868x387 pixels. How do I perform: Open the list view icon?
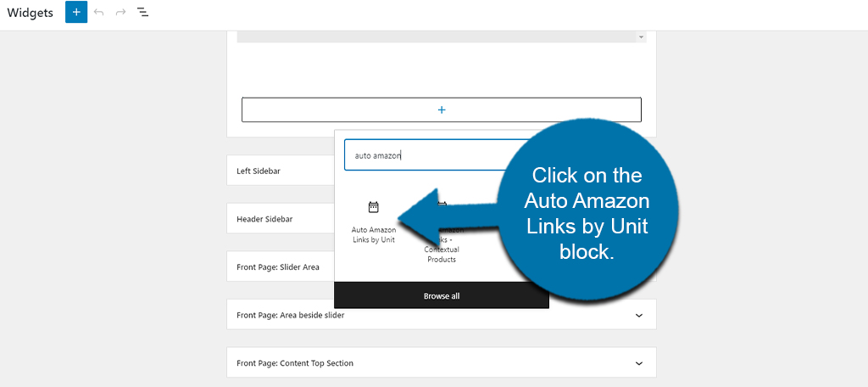142,12
